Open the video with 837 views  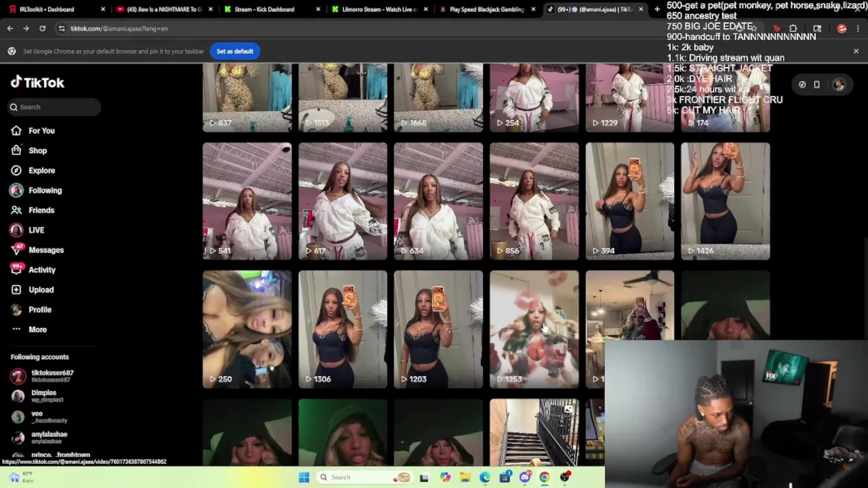(x=247, y=98)
